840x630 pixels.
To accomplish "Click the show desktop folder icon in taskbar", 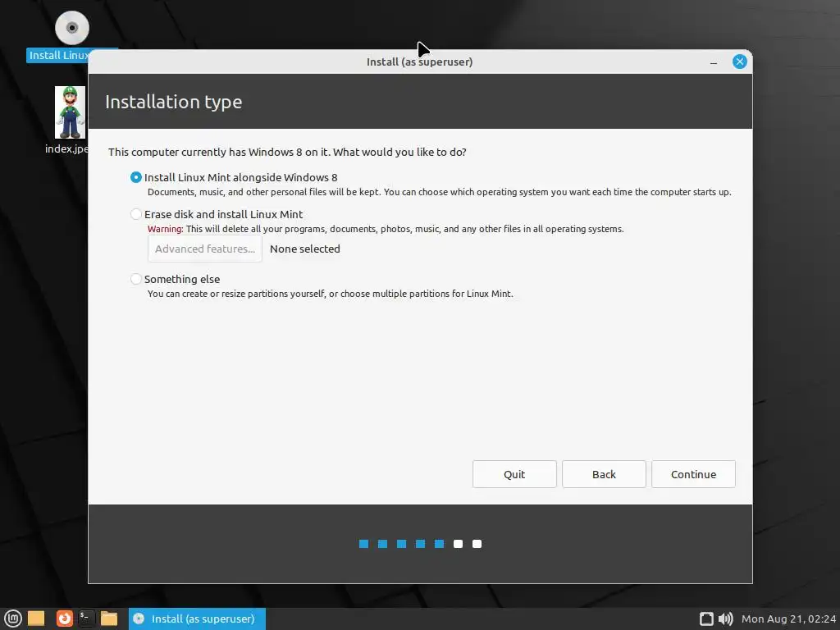I will [36, 619].
